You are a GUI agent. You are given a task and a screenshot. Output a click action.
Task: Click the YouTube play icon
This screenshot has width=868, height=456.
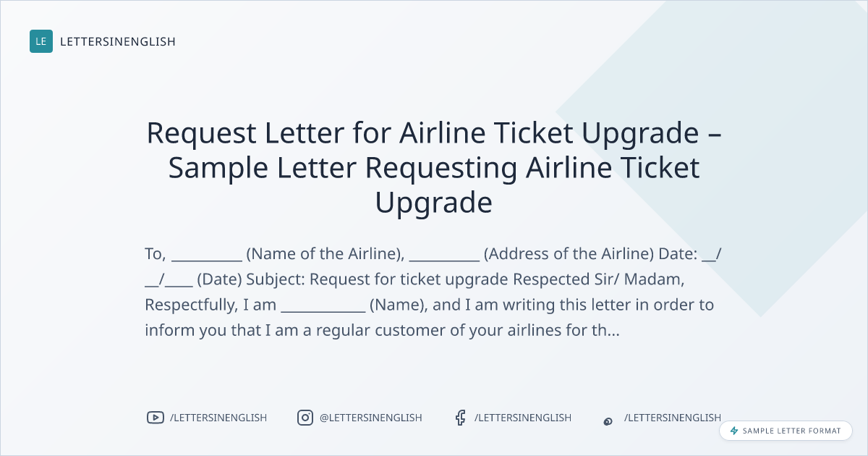point(155,418)
